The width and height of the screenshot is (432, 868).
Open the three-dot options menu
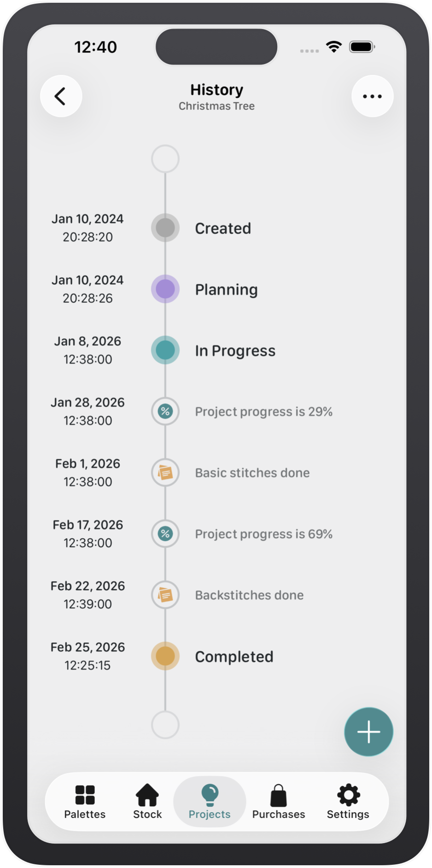click(x=372, y=96)
